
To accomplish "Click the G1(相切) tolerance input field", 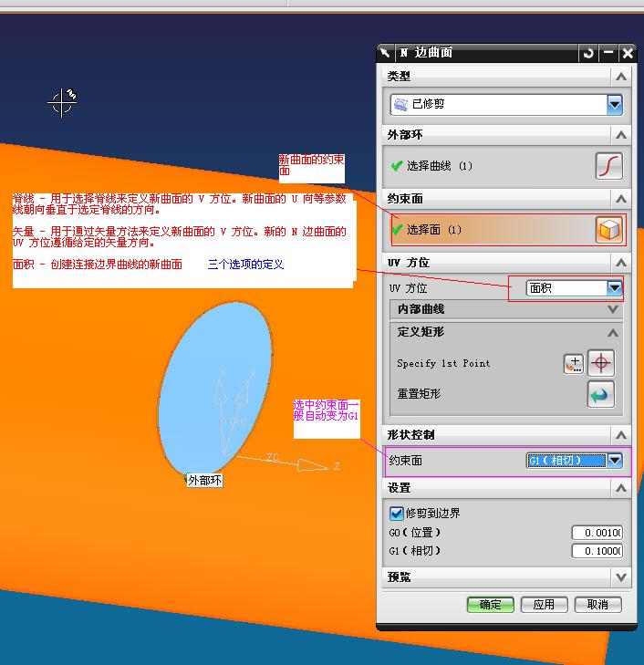I will [x=597, y=551].
